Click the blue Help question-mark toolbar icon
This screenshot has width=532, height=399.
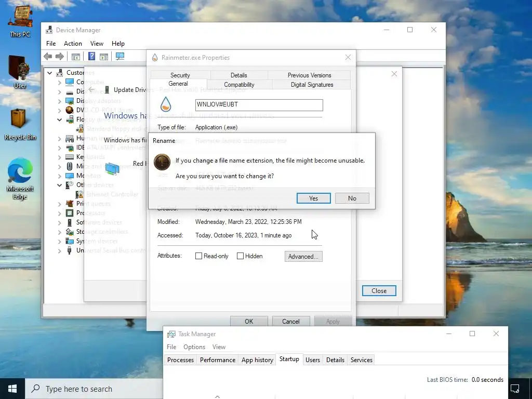click(91, 56)
